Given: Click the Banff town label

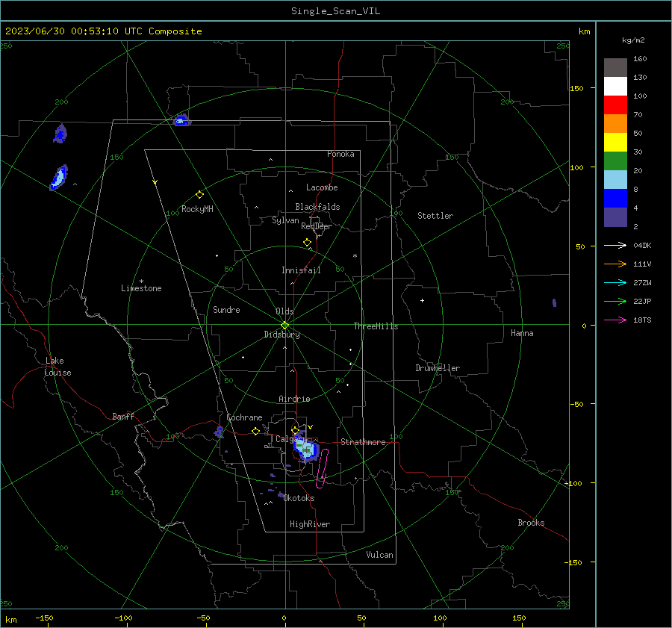Looking at the screenshot, I should tap(123, 416).
